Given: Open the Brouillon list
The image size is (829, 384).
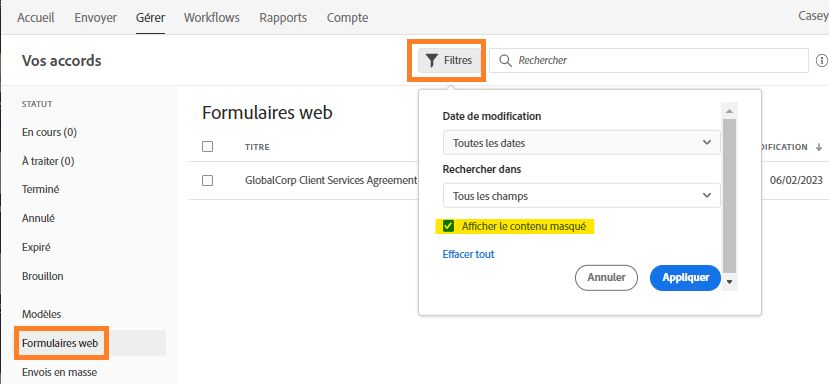Looking at the screenshot, I should click(x=42, y=276).
